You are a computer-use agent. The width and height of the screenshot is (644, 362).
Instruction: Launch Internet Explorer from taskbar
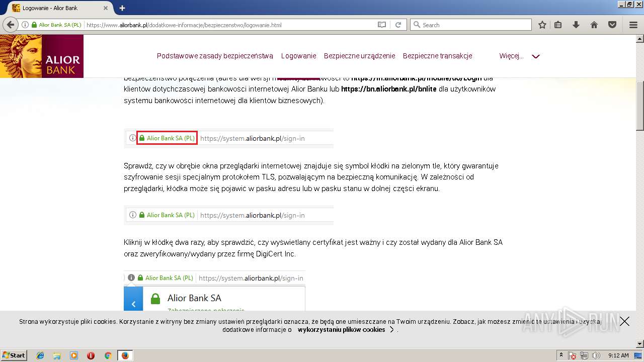[40, 355]
